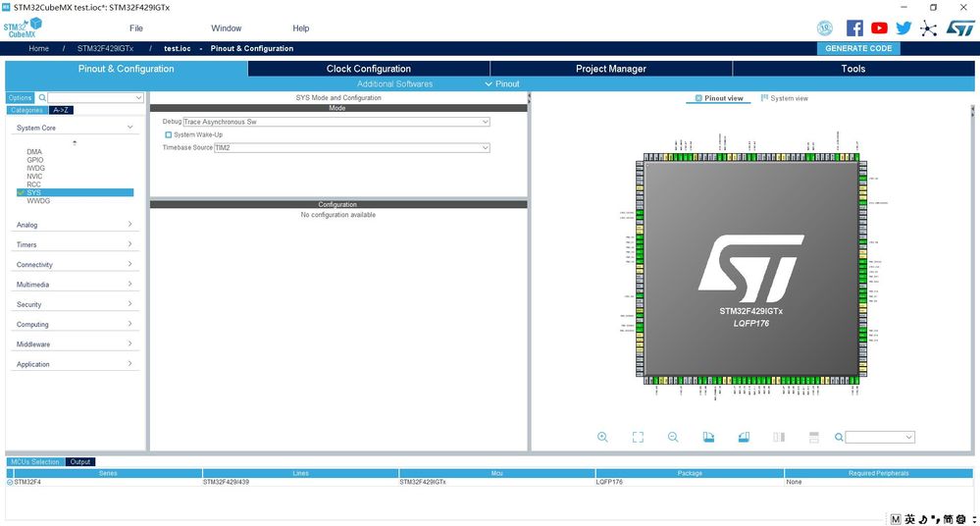Open the Output tab

(x=80, y=461)
